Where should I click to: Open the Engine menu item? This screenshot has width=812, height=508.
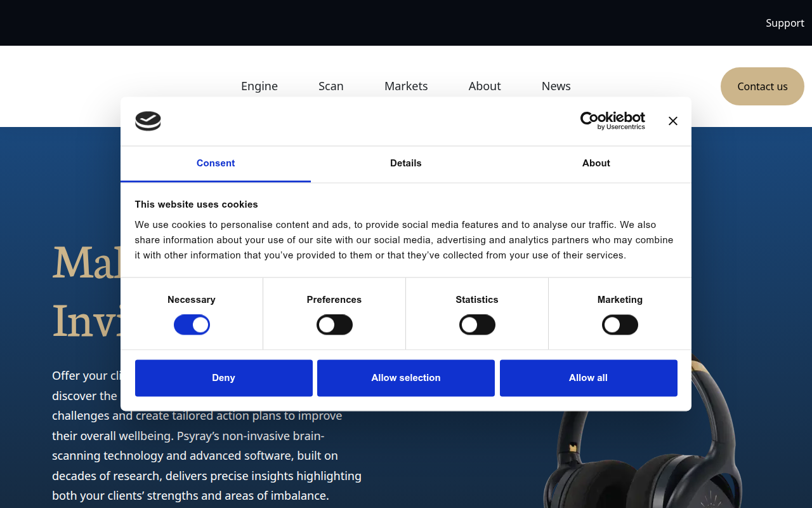click(259, 86)
